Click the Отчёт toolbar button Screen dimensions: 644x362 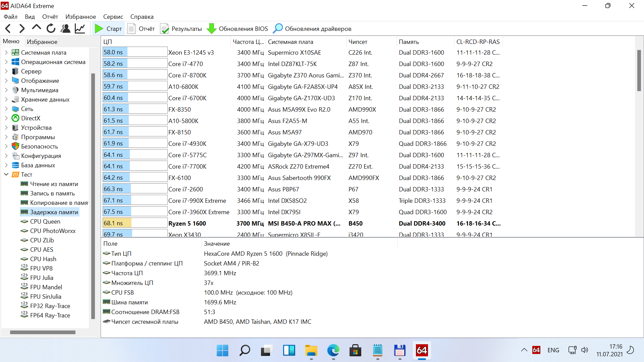point(141,29)
